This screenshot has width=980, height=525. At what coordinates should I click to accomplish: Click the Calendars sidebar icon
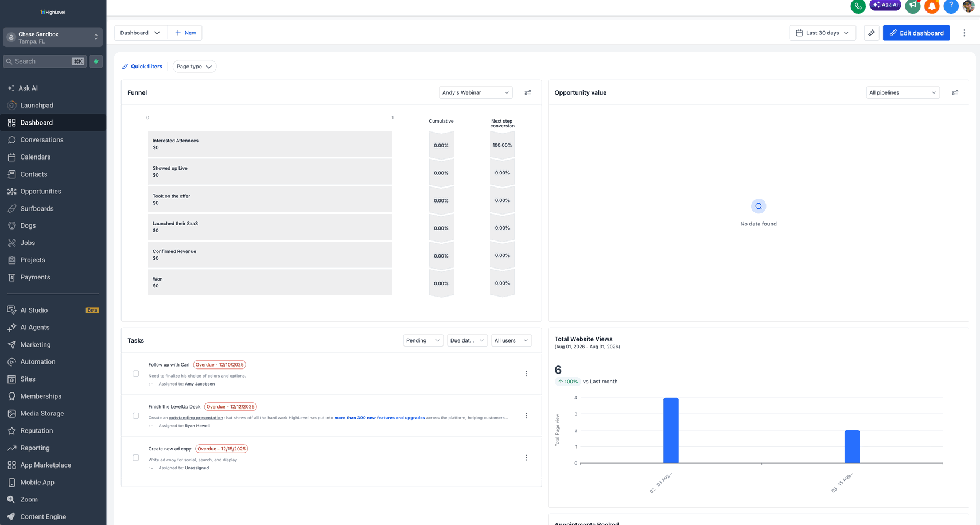pos(11,157)
